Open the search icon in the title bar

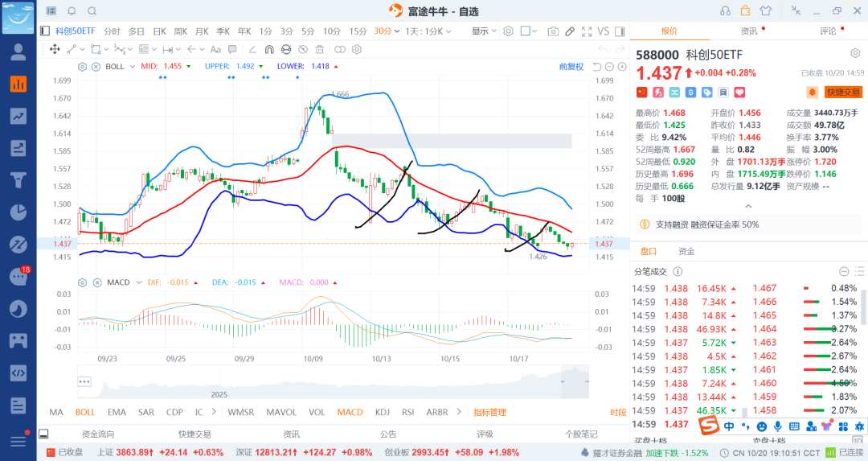click(x=92, y=11)
